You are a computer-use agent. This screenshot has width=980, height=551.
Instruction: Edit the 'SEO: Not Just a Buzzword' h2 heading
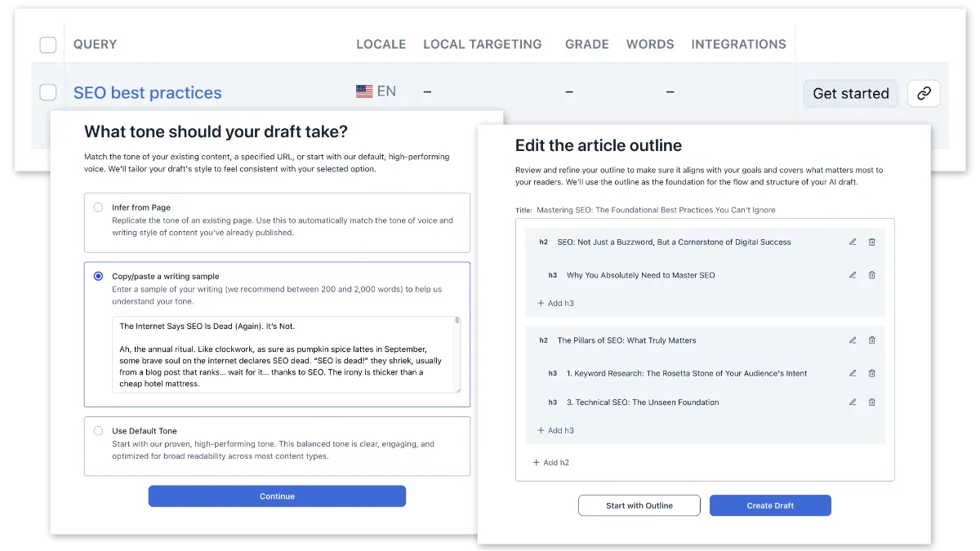click(853, 242)
